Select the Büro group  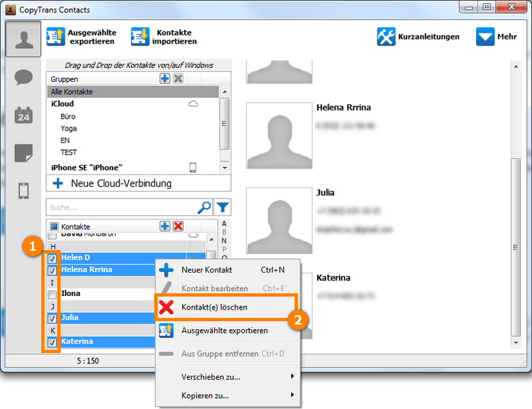click(68, 117)
